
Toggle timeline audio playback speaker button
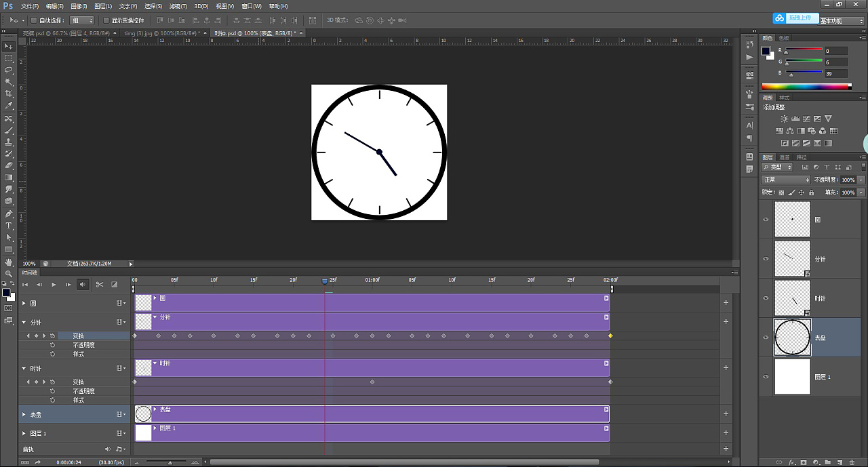pyautogui.click(x=83, y=285)
